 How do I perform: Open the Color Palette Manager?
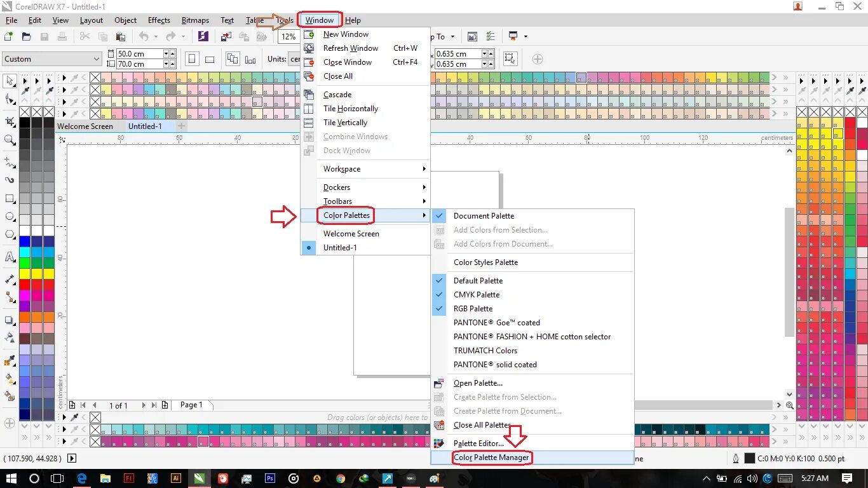click(x=532, y=457)
